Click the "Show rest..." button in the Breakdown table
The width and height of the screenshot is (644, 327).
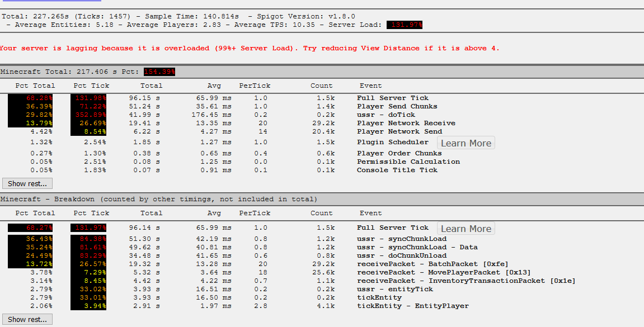point(27,319)
